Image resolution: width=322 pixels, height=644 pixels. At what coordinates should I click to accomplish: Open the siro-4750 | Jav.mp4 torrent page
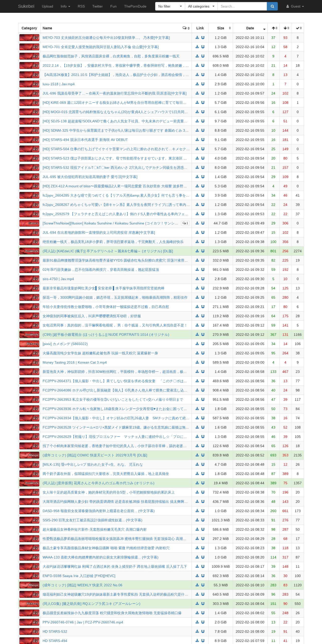pyautogui.click(x=58, y=279)
